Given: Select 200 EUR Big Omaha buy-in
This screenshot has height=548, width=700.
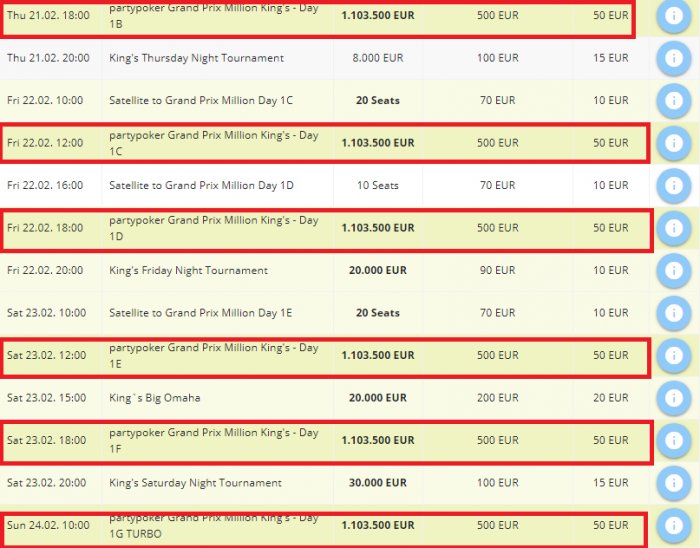Looking at the screenshot, I should click(x=497, y=398).
